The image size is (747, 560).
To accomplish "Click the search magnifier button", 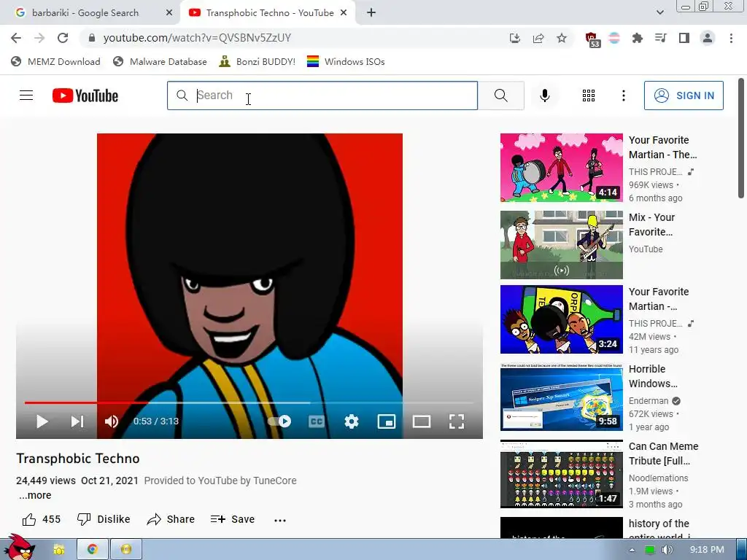I will [500, 96].
